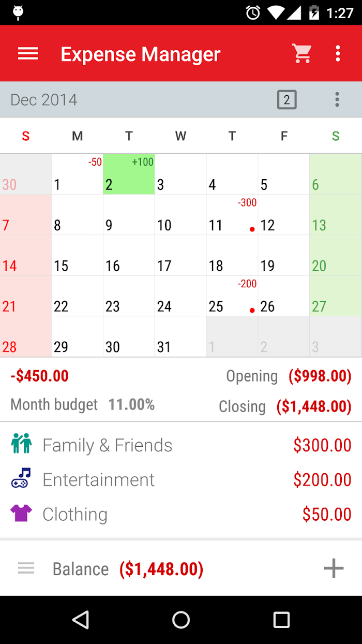Select the highlighted December 2 cell
362x644 pixels.
(129, 174)
